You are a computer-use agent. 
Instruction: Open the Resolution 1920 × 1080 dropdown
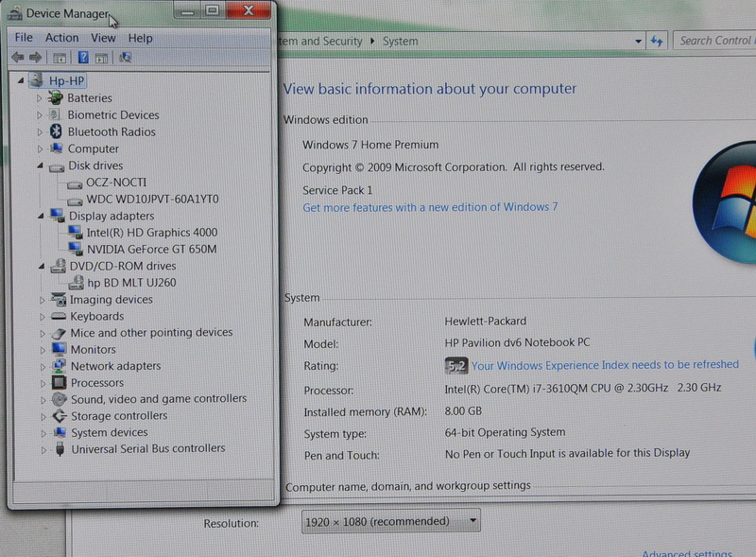coord(391,521)
